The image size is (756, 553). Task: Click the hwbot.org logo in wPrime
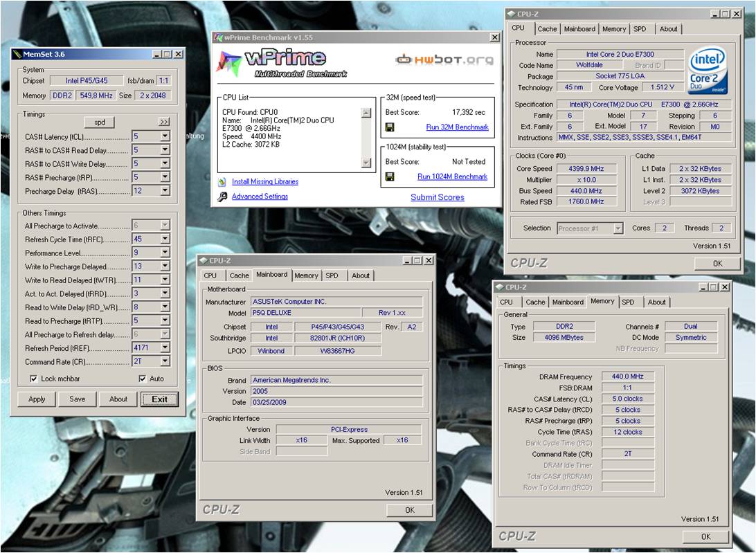tap(444, 60)
